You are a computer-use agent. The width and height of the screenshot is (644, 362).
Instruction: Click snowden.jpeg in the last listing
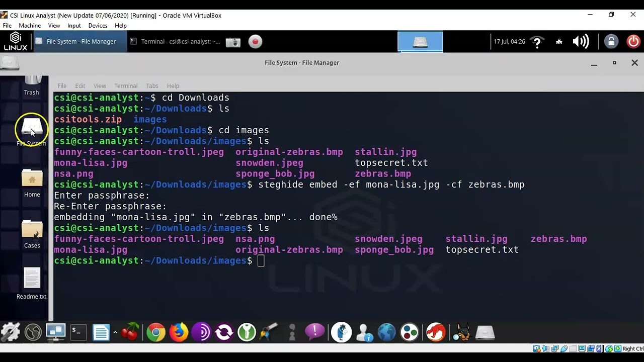[388, 239]
